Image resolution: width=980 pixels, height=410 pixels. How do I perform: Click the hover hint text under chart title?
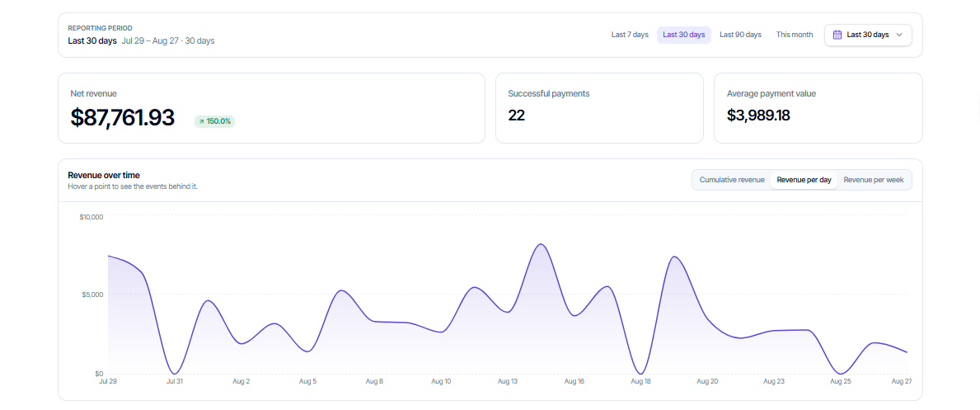pyautogui.click(x=133, y=186)
